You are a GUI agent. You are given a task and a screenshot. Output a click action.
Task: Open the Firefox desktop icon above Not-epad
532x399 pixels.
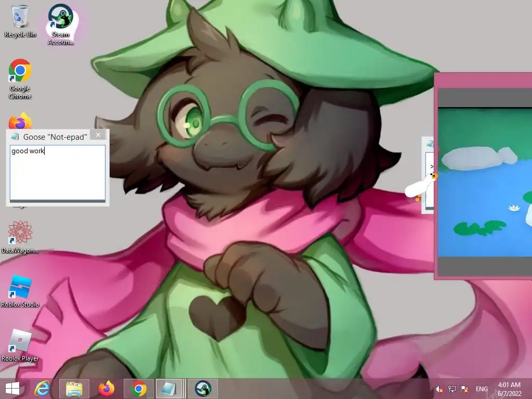(x=20, y=121)
